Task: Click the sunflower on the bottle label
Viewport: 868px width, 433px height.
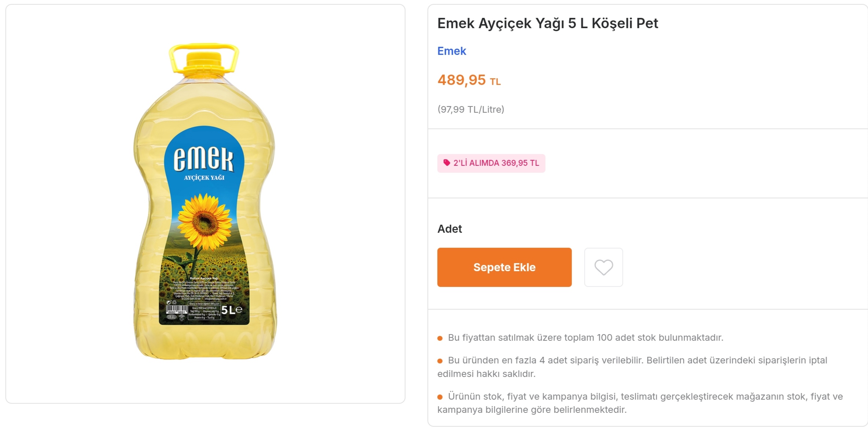Action: 204,221
